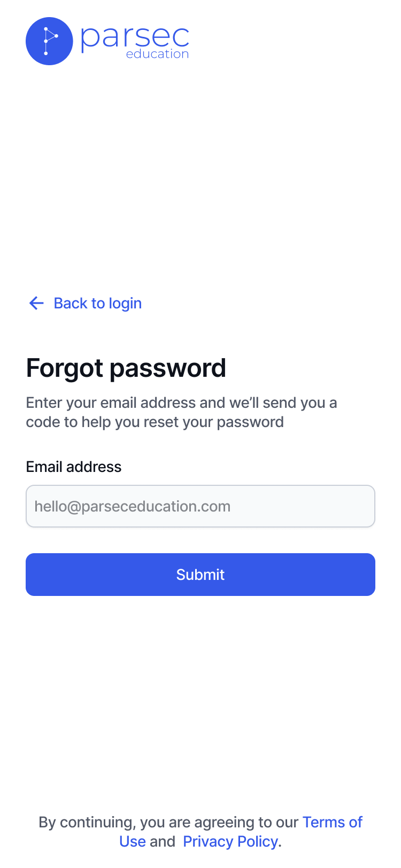
Task: Click the "education" subtitle under the logo
Action: [x=157, y=54]
